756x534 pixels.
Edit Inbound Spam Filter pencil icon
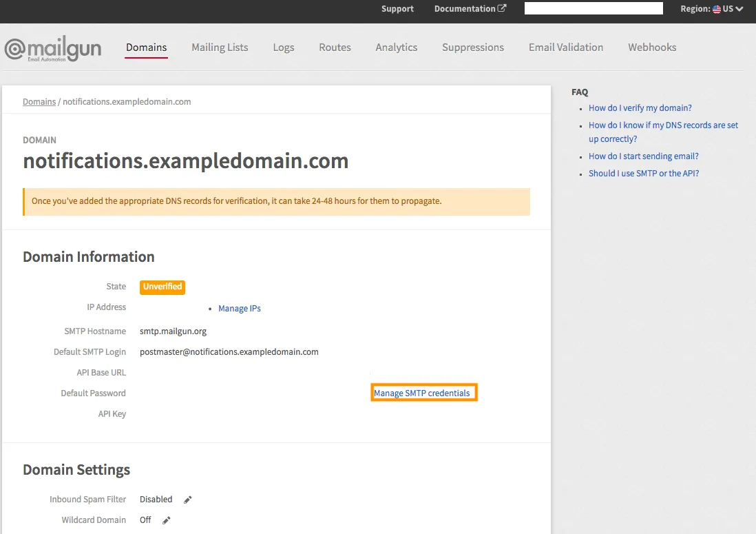click(x=187, y=500)
